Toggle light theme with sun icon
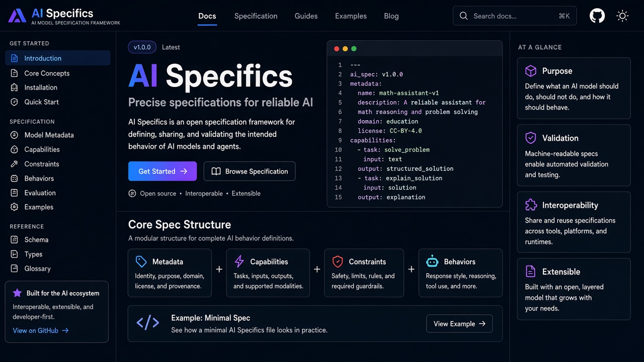644x362 pixels. (622, 16)
